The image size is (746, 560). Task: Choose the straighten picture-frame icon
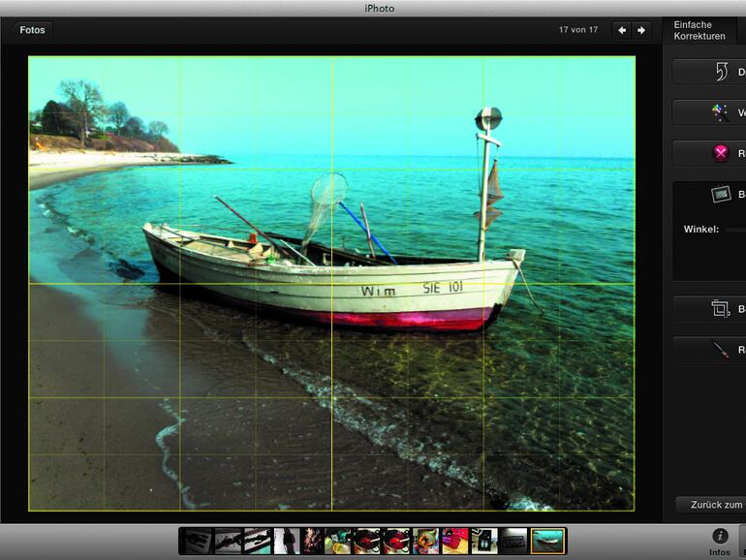click(x=721, y=194)
